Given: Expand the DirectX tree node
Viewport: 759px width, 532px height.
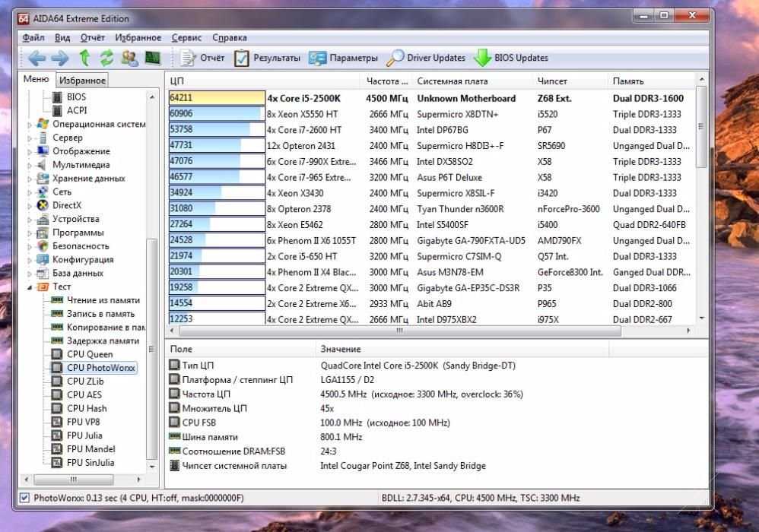Looking at the screenshot, I should tap(29, 206).
